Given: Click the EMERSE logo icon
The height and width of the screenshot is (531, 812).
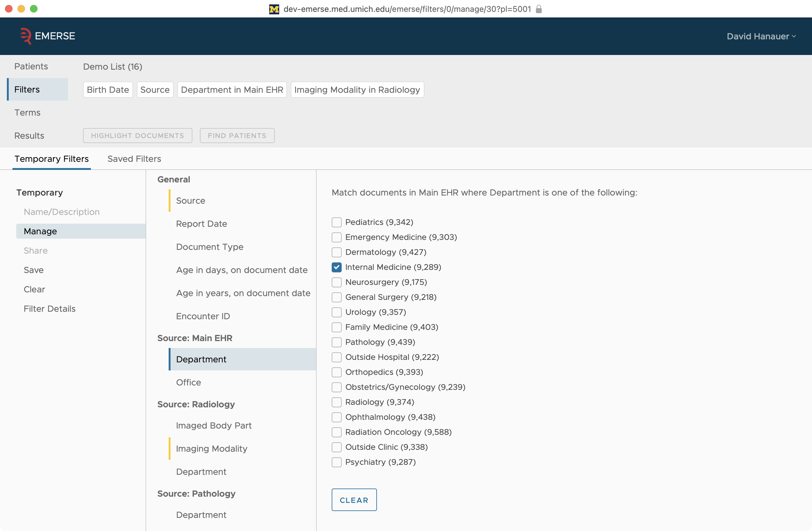Looking at the screenshot, I should click(x=26, y=36).
